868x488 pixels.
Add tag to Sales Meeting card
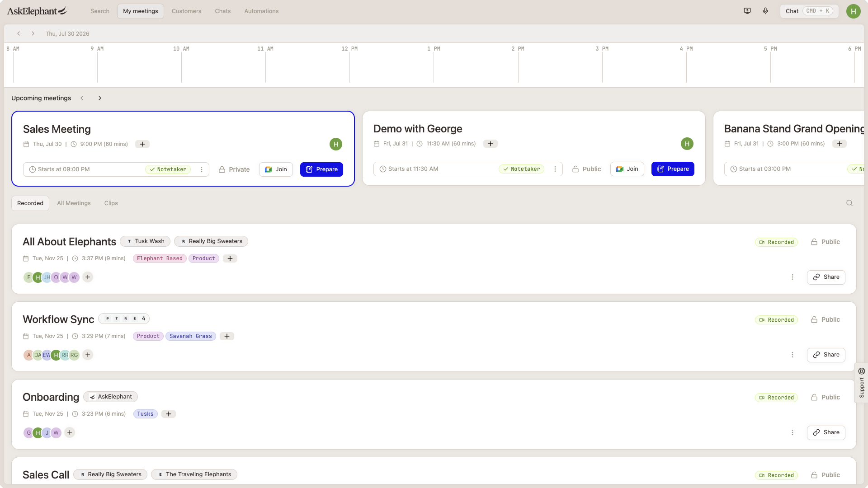click(142, 144)
